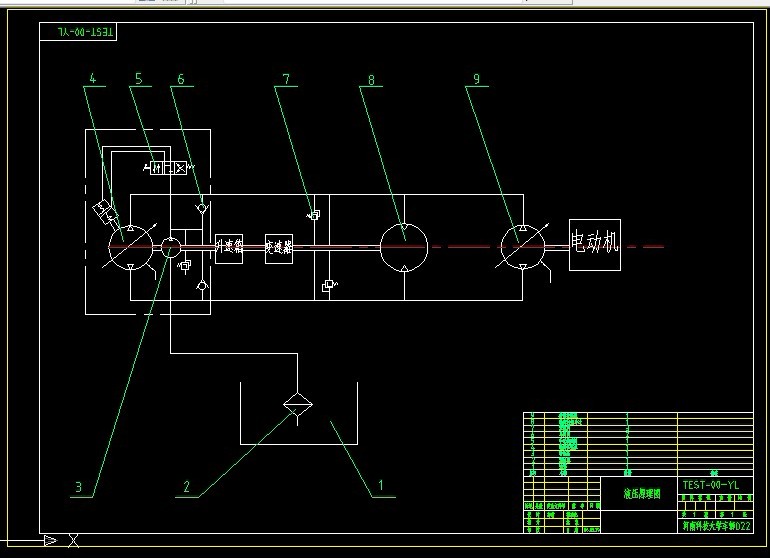Select the tilted servo cylinder symbol
Screen dimensions: 770x558
(x=106, y=211)
